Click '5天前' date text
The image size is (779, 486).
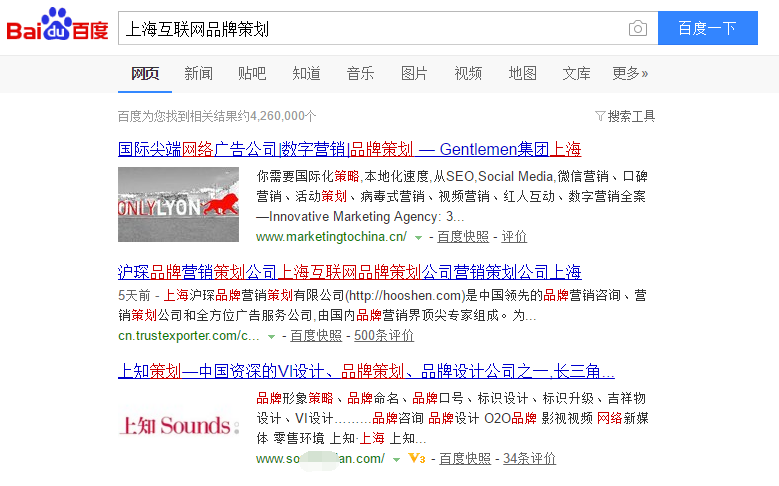tap(134, 296)
